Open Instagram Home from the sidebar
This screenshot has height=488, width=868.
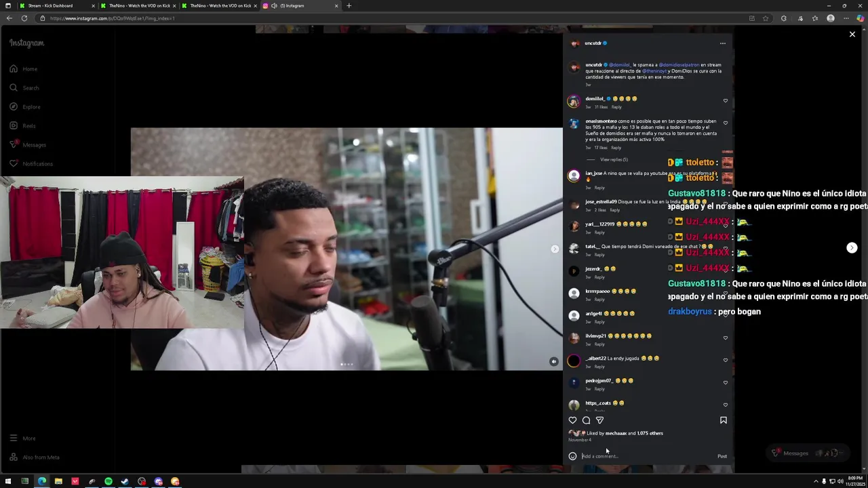point(23,68)
